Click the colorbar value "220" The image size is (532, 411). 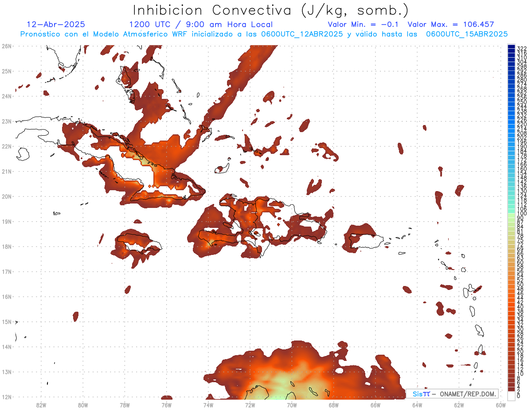(x=521, y=124)
